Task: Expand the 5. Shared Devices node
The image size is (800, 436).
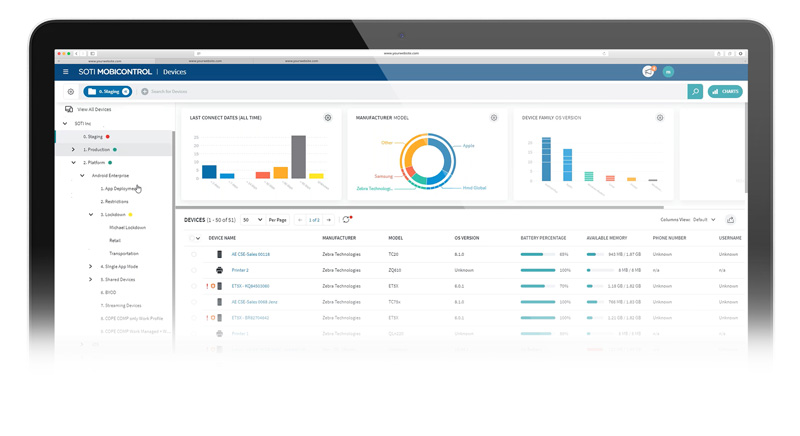Action: pos(90,279)
